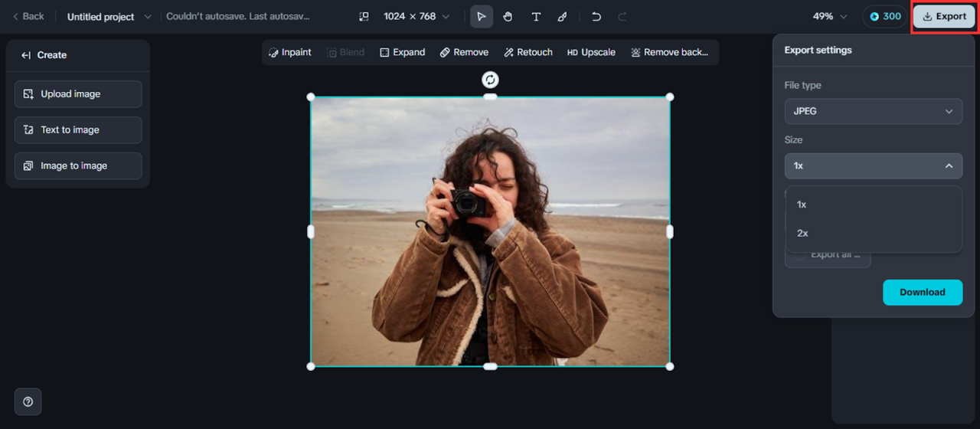The width and height of the screenshot is (980, 429).
Task: Click Upload image
Action: (78, 93)
